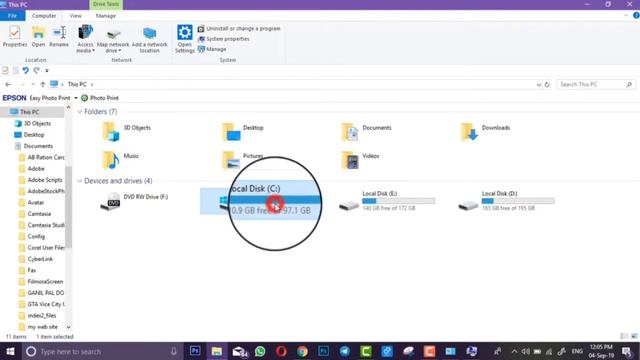The height and width of the screenshot is (360, 640).
Task: Click the Undo quick access icon
Action: pos(26,70)
